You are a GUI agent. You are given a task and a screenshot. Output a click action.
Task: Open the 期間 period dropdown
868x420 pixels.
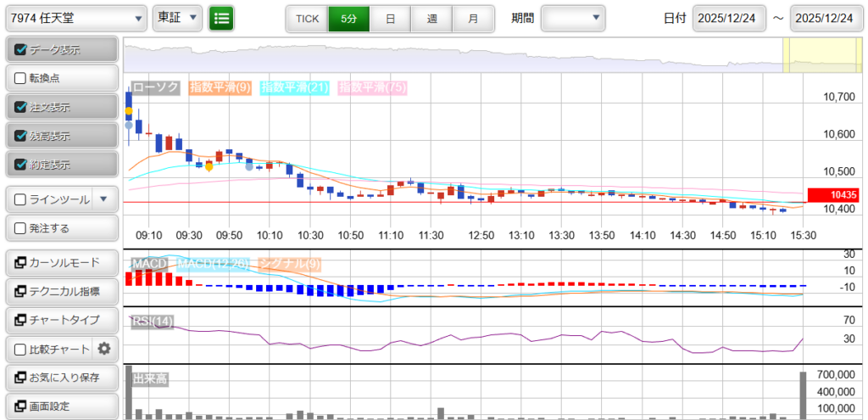click(573, 18)
